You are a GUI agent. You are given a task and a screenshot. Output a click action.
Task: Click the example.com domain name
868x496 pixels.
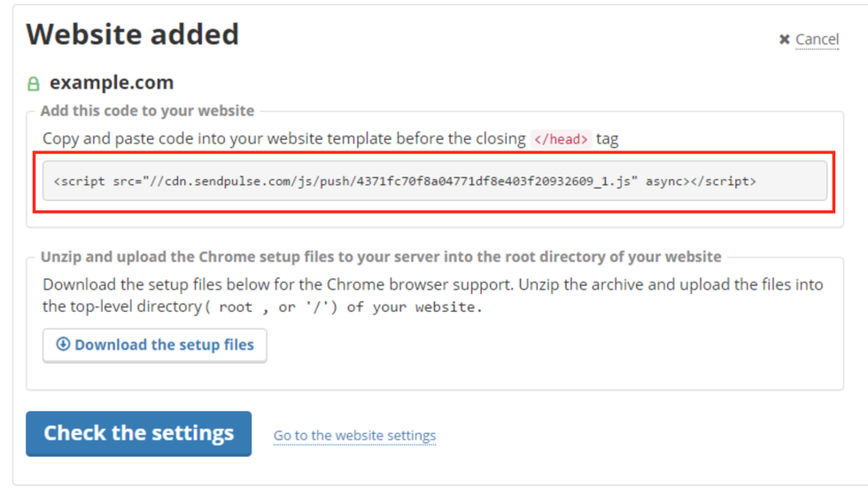(x=112, y=83)
